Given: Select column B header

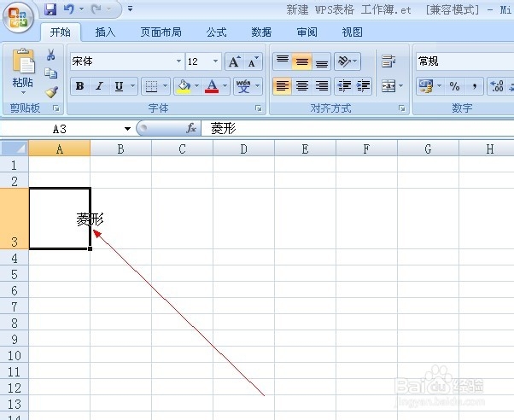Looking at the screenshot, I should [x=120, y=149].
